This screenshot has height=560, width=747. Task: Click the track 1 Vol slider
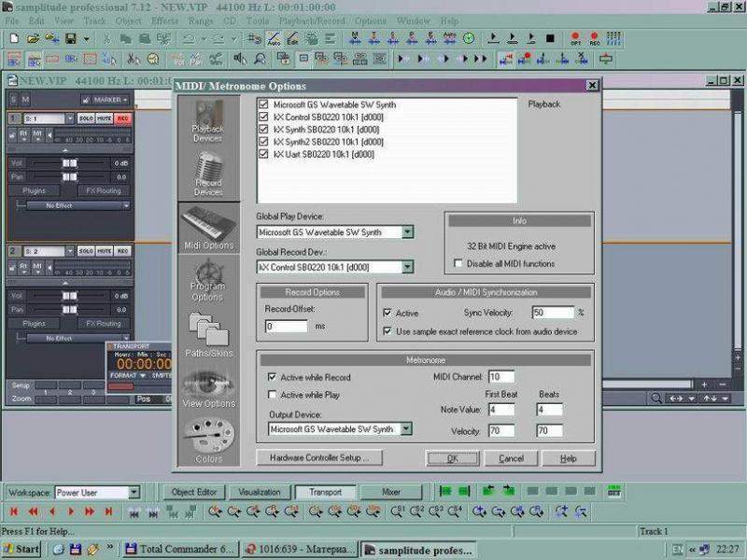(x=70, y=162)
